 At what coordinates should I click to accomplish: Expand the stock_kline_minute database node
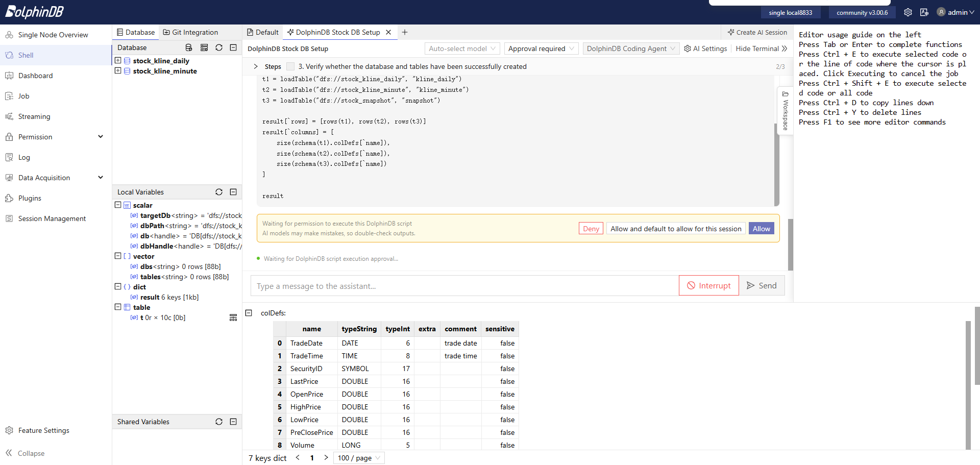click(118, 70)
